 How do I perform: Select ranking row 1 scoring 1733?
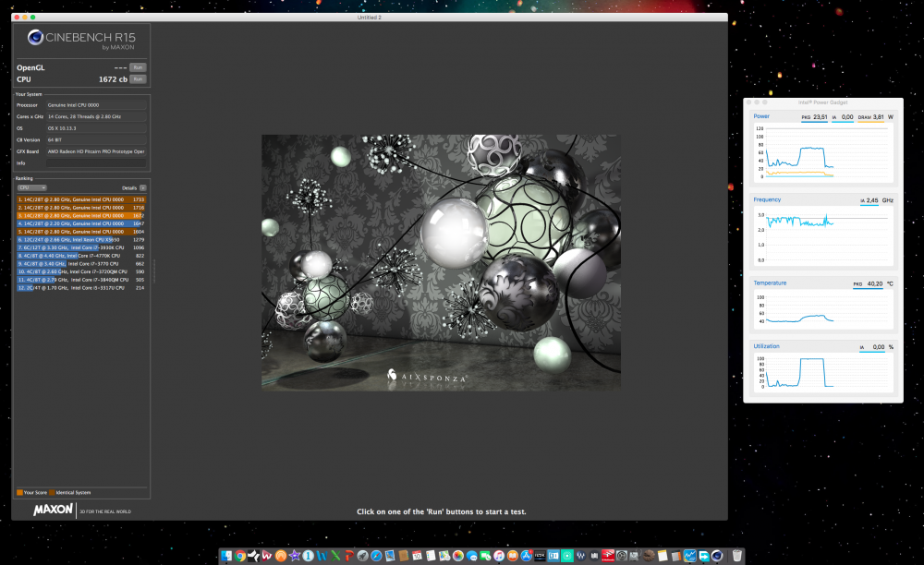[x=81, y=199]
